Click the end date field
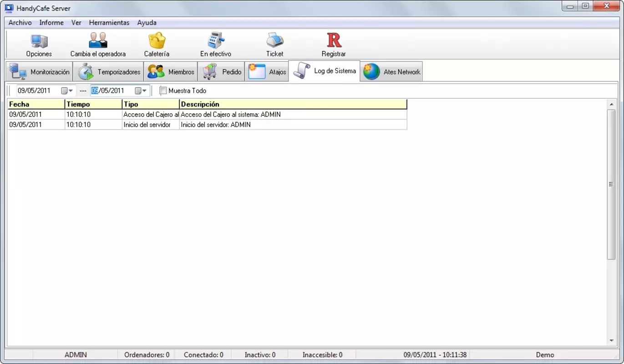 click(108, 91)
